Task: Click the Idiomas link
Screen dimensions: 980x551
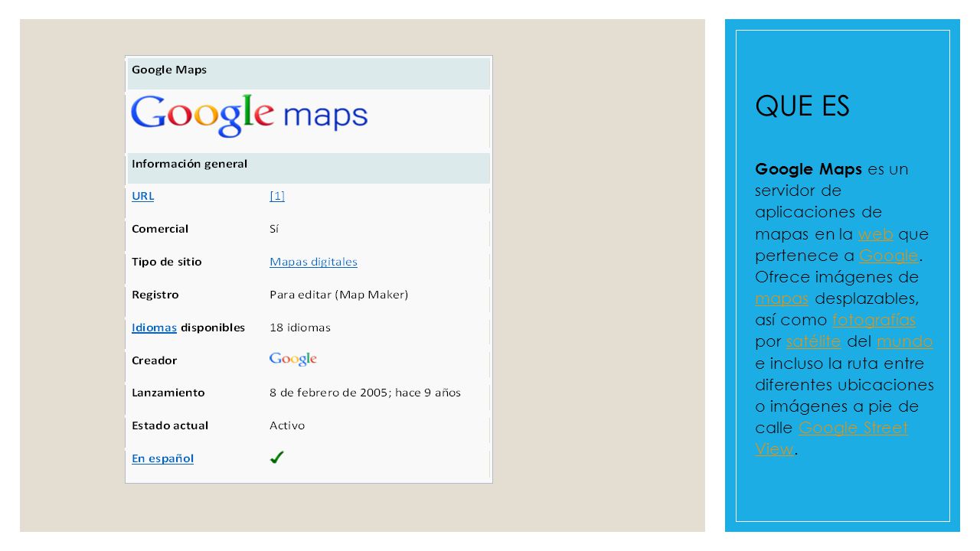Action: [x=154, y=328]
